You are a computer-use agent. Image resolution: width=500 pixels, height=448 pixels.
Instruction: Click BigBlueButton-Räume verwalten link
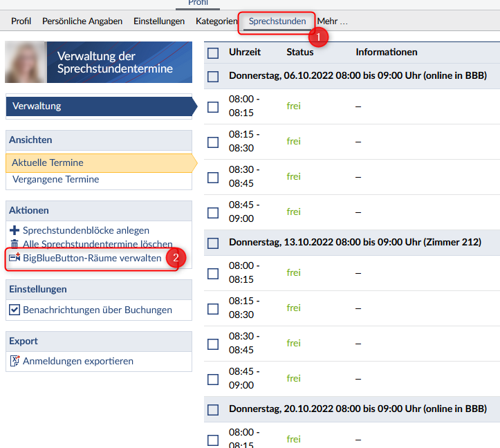(x=92, y=258)
